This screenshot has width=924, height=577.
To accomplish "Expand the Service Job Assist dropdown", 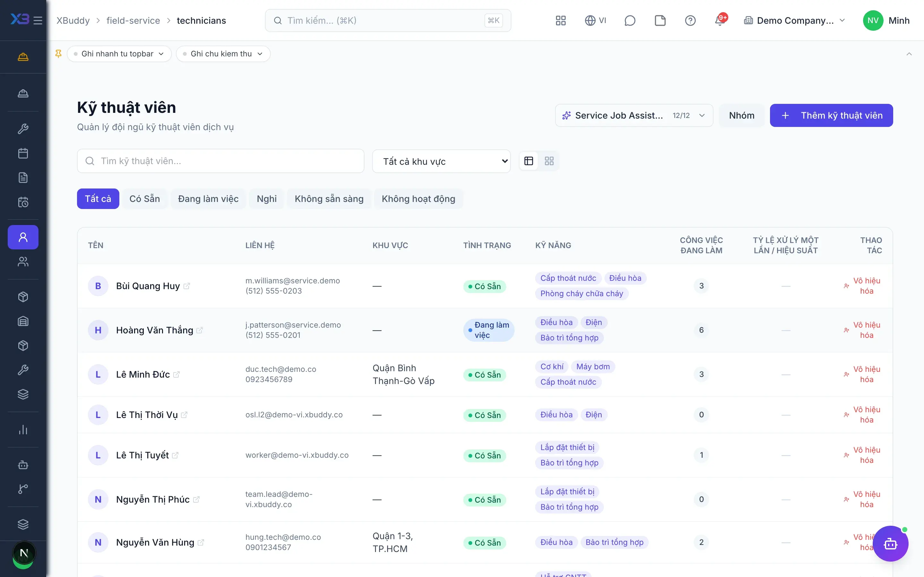I will [x=634, y=115].
